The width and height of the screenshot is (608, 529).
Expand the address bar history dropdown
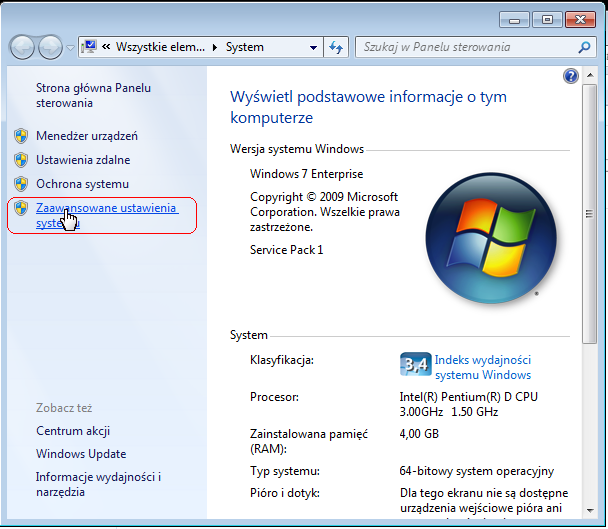click(313, 48)
